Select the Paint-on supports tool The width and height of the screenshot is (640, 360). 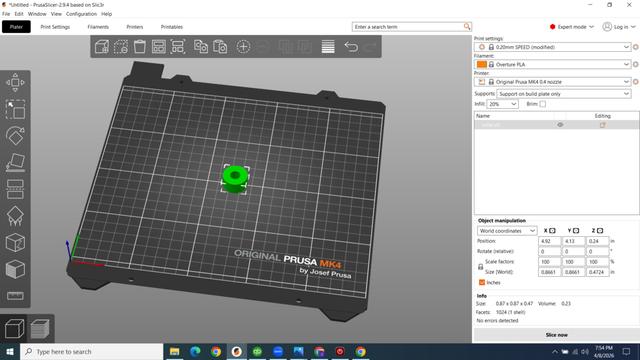15,216
